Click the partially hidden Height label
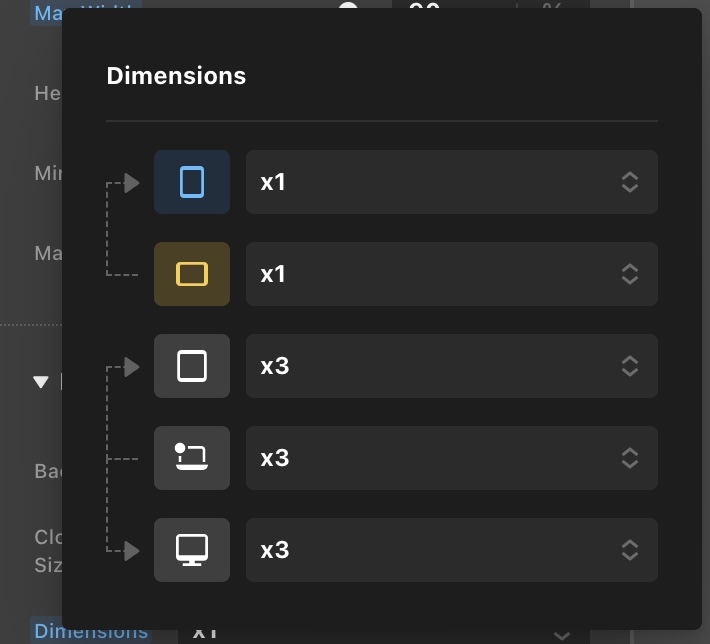Screen dimensions: 710x644 pyautogui.click(x=48, y=93)
